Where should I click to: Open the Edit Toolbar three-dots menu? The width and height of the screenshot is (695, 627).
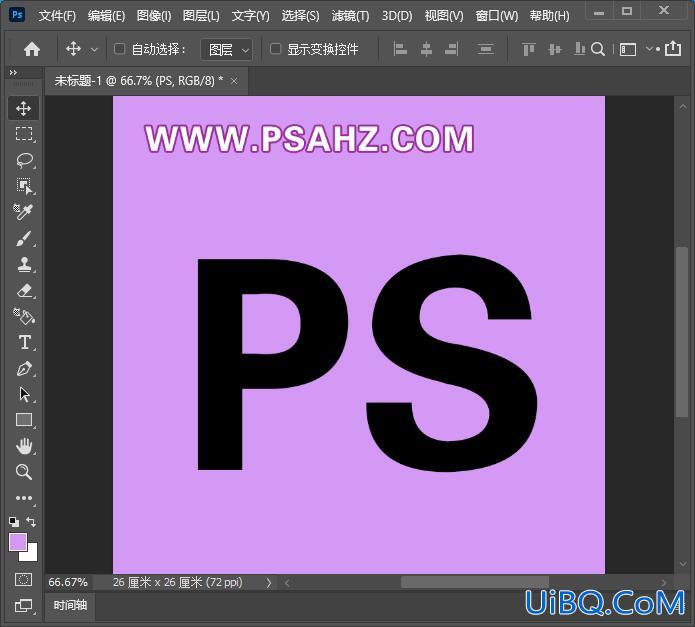23,498
